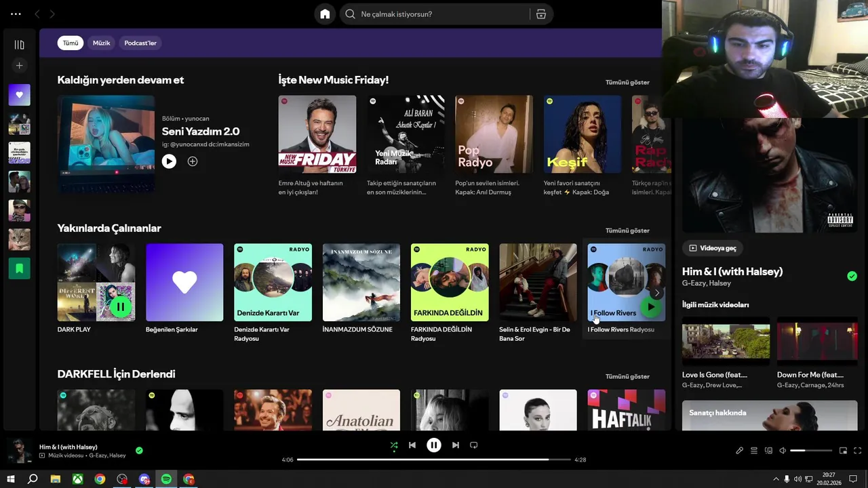The height and width of the screenshot is (488, 868).
Task: Click the 'Videoya geç' button
Action: (712, 248)
